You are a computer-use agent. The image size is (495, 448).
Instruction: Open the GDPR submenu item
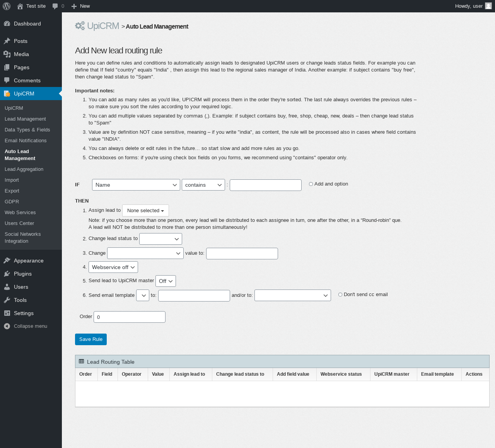click(x=12, y=201)
